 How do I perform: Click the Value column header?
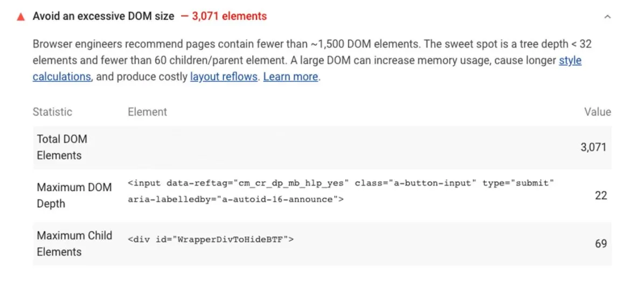click(x=598, y=112)
